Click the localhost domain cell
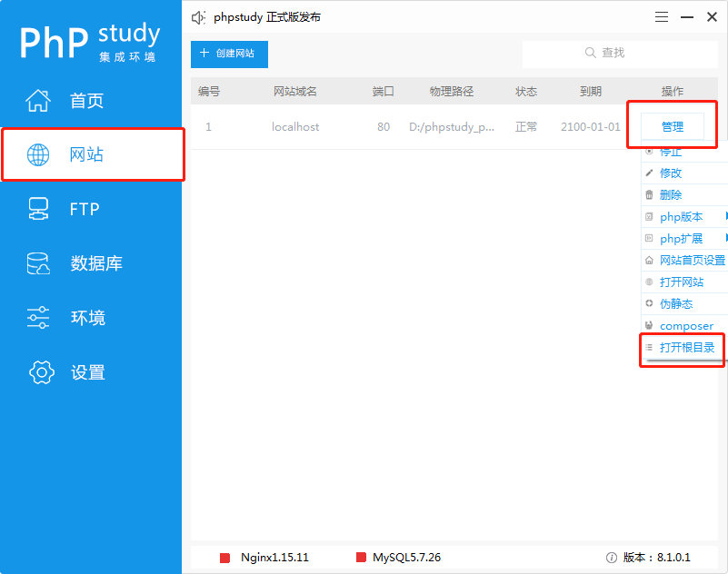Image resolution: width=728 pixels, height=574 pixels. pyautogui.click(x=295, y=126)
